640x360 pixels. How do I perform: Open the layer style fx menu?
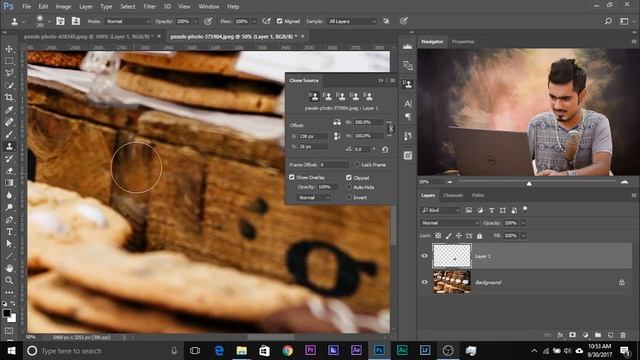click(x=560, y=335)
